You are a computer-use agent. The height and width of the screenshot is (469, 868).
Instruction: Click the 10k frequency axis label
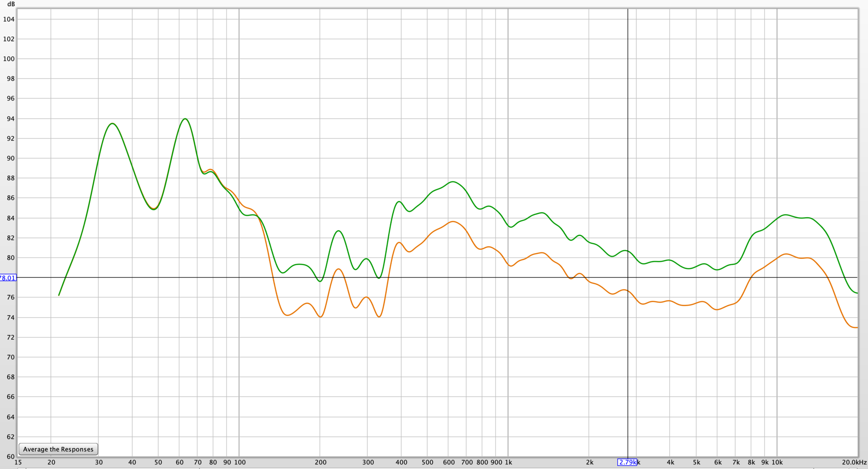[777, 462]
